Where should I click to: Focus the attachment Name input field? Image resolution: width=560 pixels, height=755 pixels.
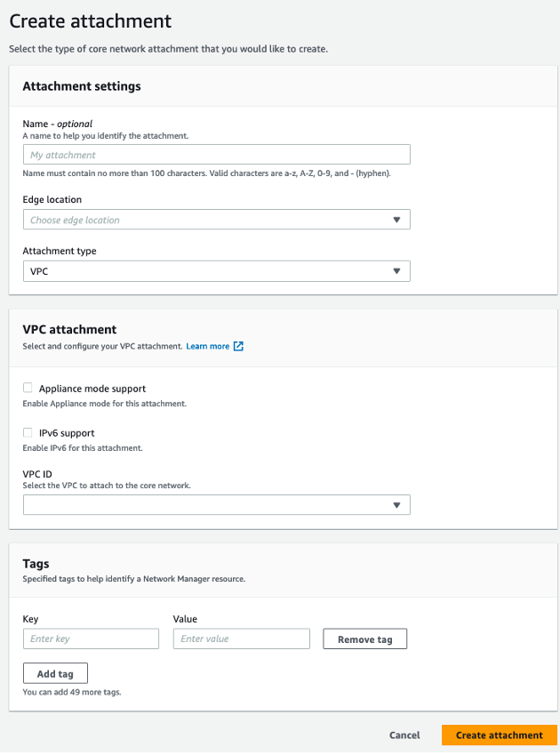click(216, 155)
